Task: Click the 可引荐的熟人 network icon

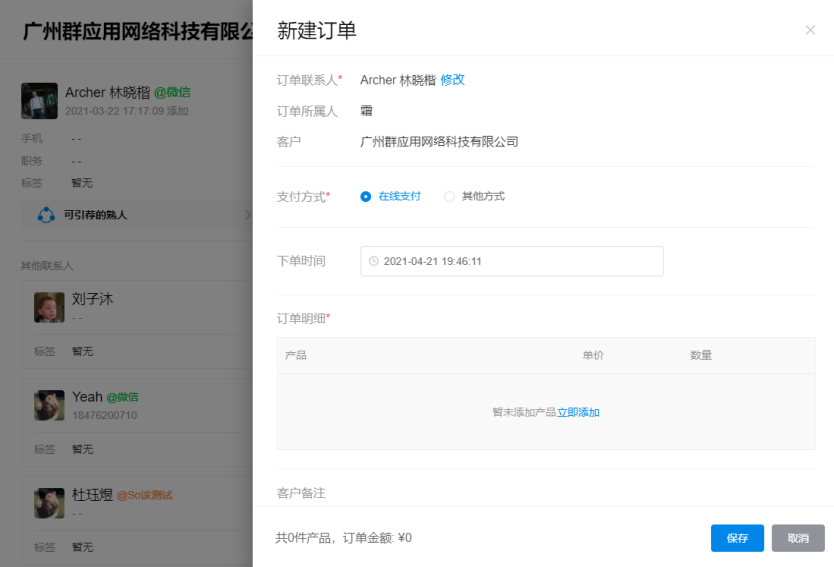Action: (46, 215)
